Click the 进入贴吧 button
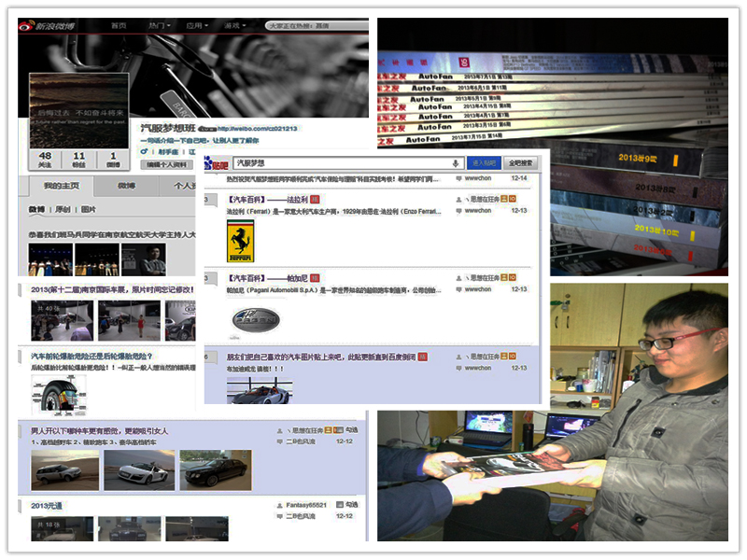The height and width of the screenshot is (560, 747). click(x=484, y=163)
